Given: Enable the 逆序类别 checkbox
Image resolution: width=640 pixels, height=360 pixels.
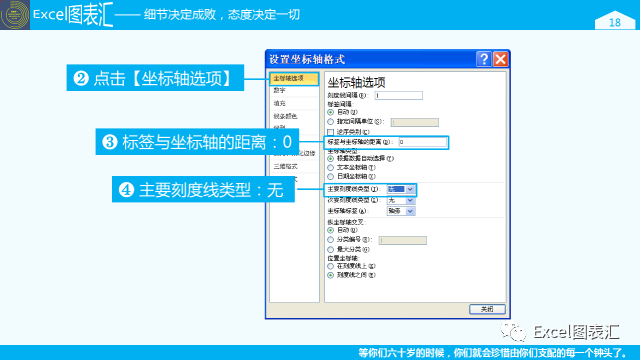Looking at the screenshot, I should (331, 132).
